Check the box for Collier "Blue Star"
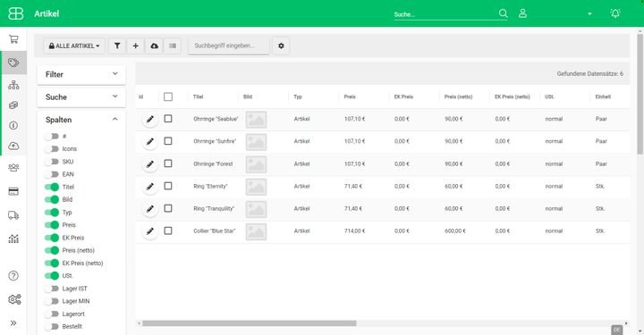The height and width of the screenshot is (335, 644). [x=168, y=230]
